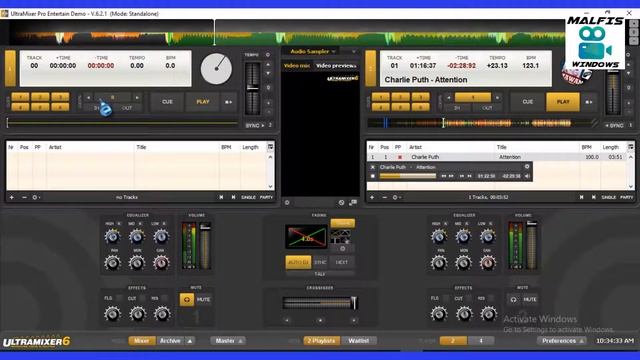This screenshot has height=360, width=640.
Task: Set the loop IN point on the right deck
Action: pos(457,108)
